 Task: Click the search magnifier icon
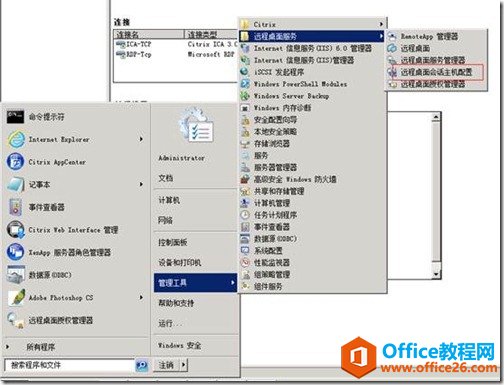[x=142, y=365]
